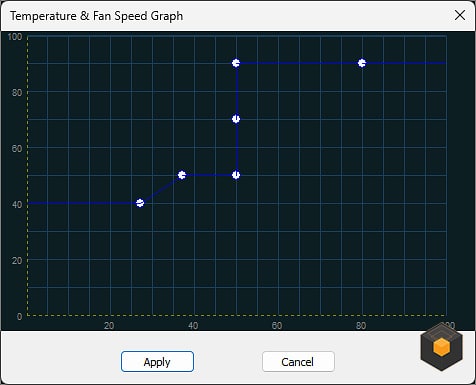Click the X-axis label 80
Image resolution: width=476 pixels, height=385 pixels.
(x=361, y=325)
